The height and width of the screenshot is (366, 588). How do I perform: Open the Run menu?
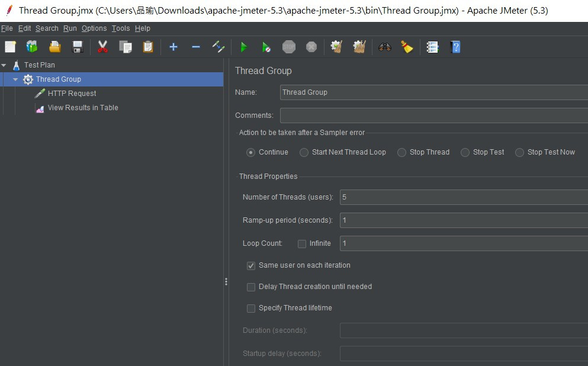coord(70,28)
